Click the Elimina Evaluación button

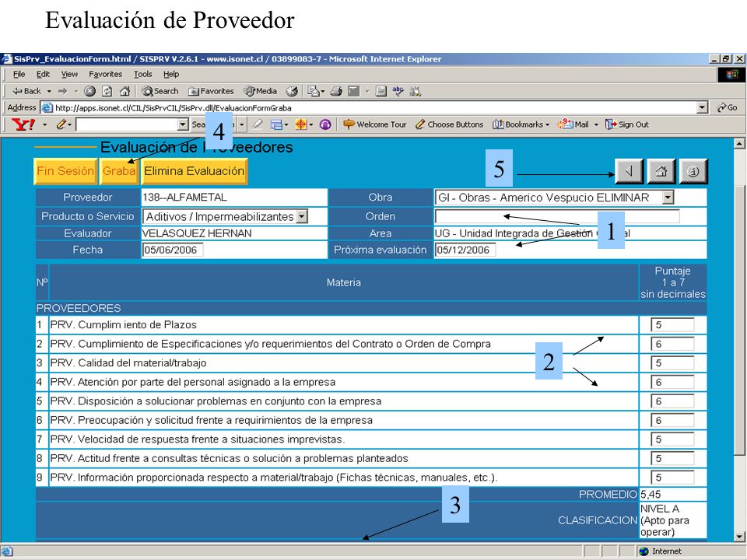coord(194,171)
